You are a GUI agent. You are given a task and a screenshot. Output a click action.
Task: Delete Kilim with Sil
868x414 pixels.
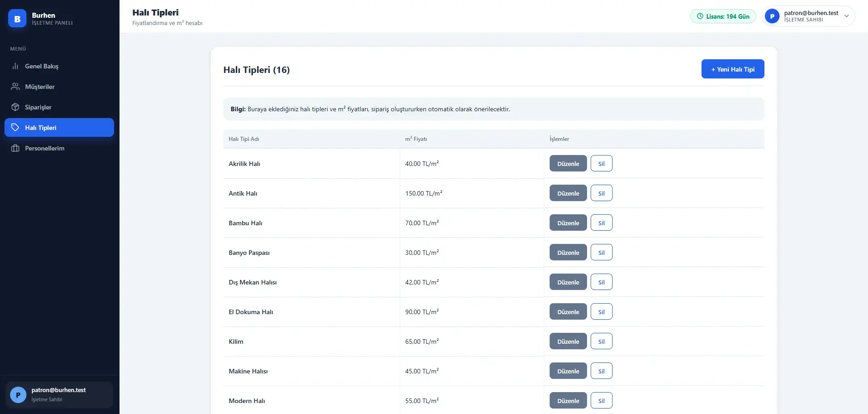601,341
